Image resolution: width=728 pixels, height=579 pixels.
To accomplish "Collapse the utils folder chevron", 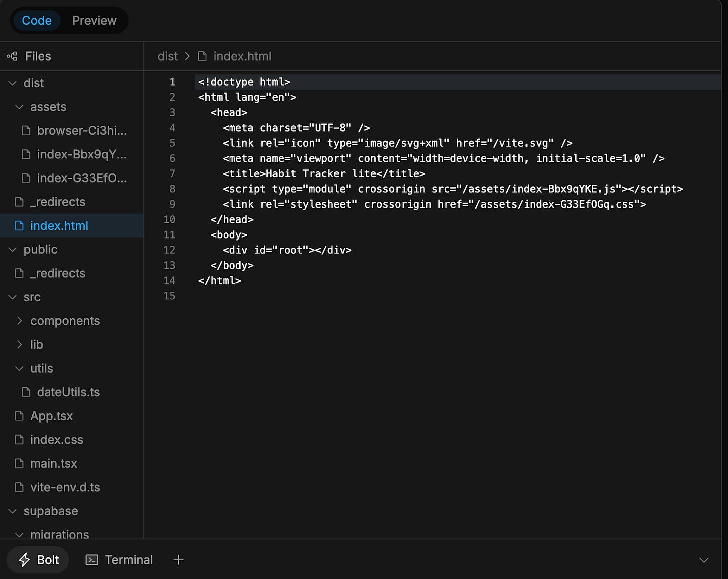I will (19, 368).
